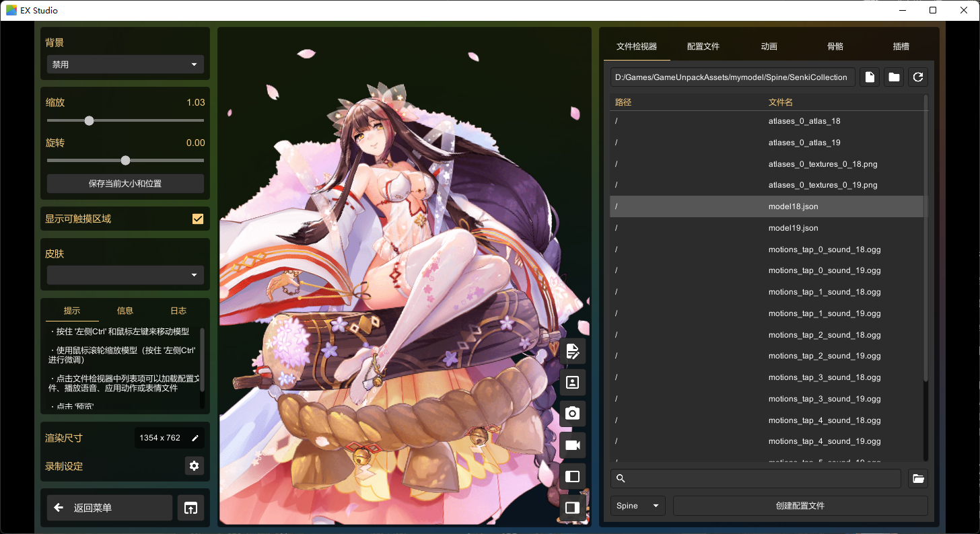Play motions_tap_3_sound_19.ogg

coord(767,399)
